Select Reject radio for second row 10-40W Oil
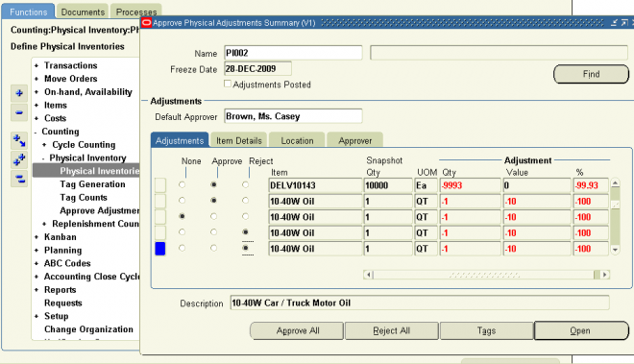634x364 pixels. (245, 201)
